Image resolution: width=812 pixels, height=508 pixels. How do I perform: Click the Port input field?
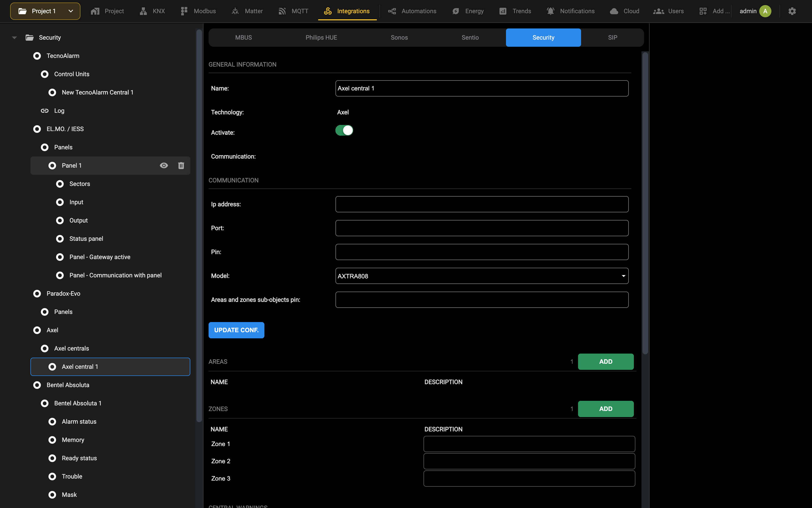[x=482, y=228]
